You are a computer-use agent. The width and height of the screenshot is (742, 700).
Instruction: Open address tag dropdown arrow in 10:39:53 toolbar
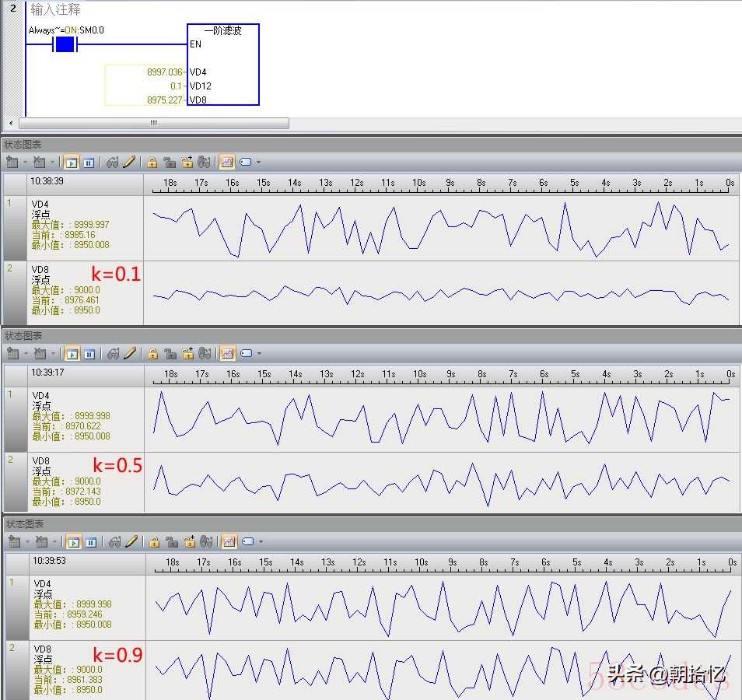(261, 541)
